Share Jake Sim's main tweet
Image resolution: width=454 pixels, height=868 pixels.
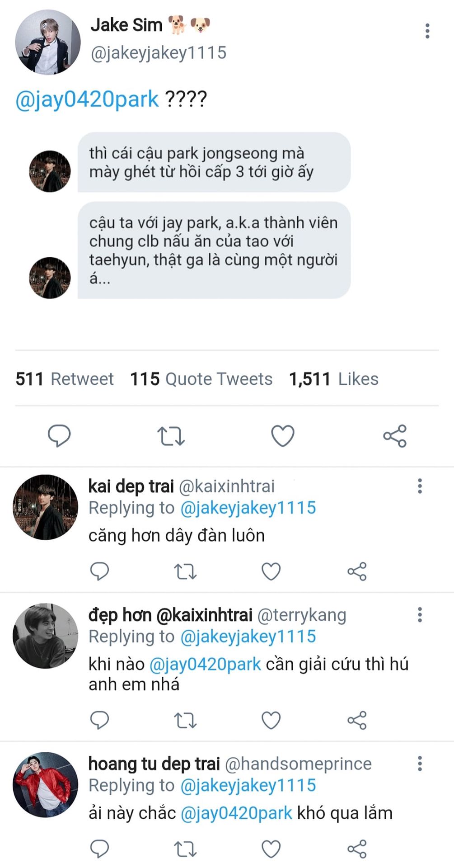(x=395, y=436)
